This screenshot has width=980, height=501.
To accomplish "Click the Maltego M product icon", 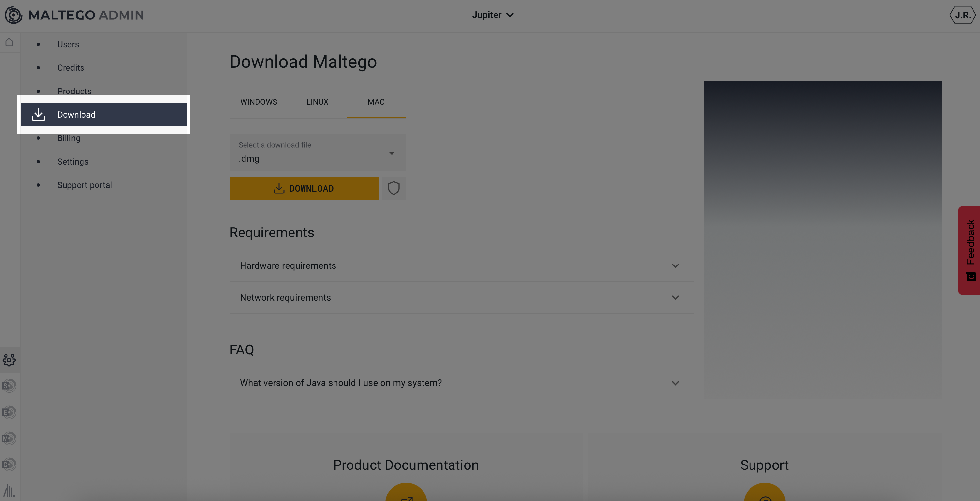I will (9, 438).
